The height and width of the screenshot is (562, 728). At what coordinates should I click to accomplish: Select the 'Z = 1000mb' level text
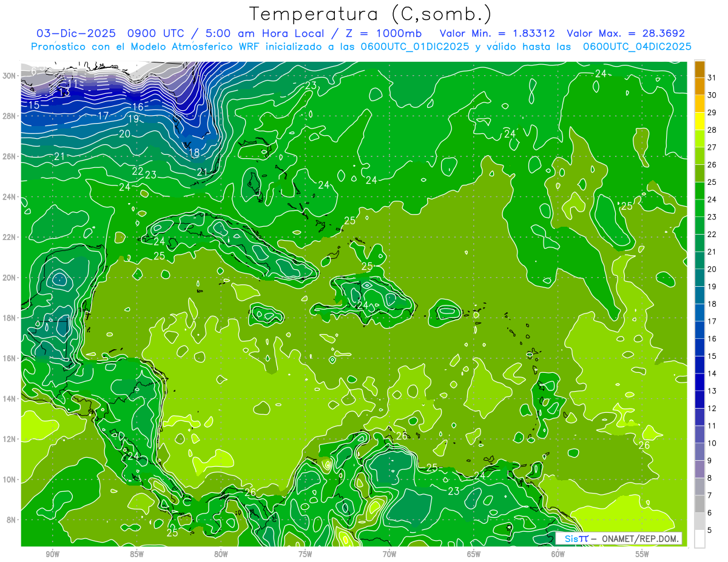pos(383,33)
